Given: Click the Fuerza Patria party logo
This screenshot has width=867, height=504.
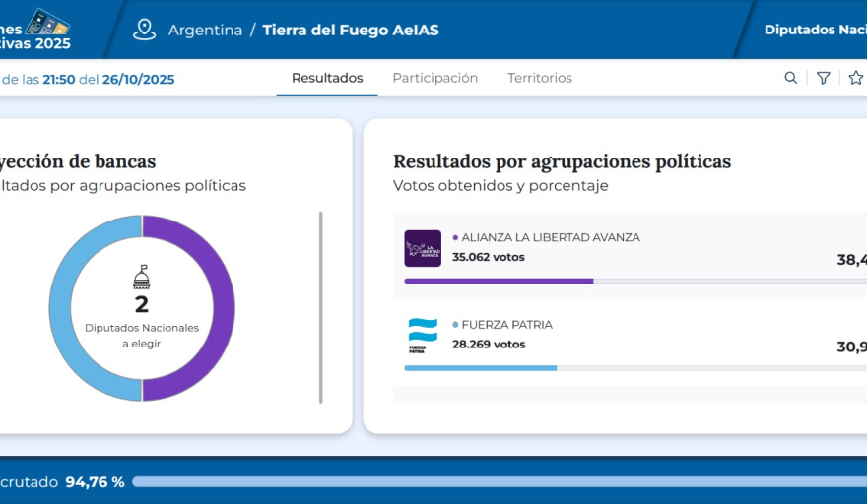Looking at the screenshot, I should point(423,336).
